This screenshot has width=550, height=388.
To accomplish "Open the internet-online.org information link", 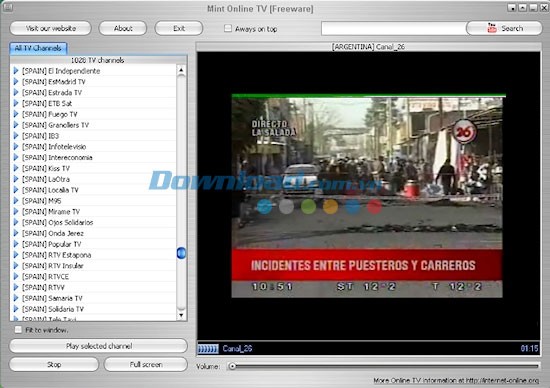I will tap(456, 381).
